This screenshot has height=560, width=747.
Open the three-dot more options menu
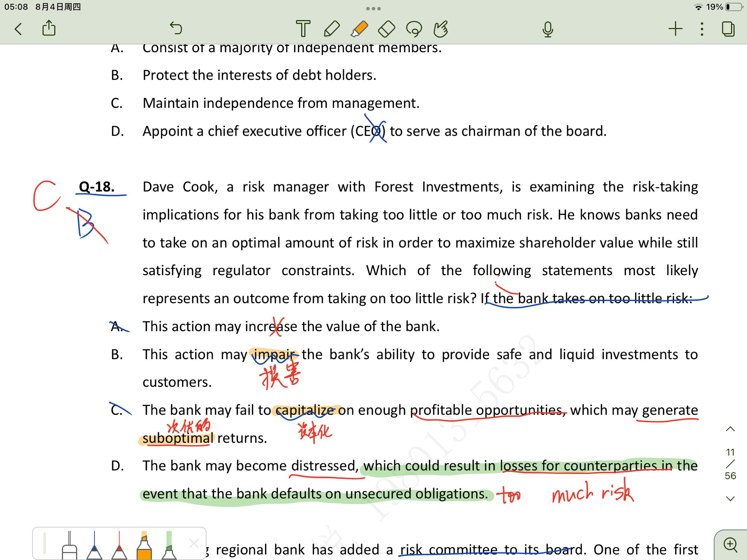(702, 29)
